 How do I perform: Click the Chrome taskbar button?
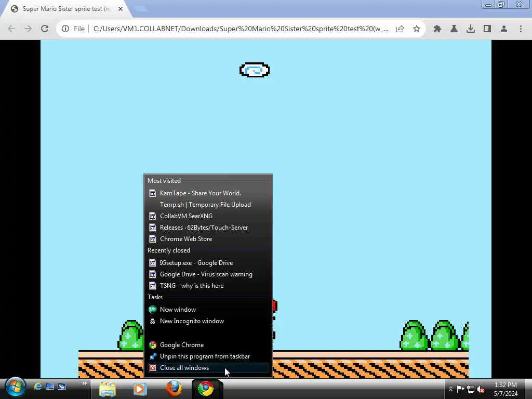206,389
